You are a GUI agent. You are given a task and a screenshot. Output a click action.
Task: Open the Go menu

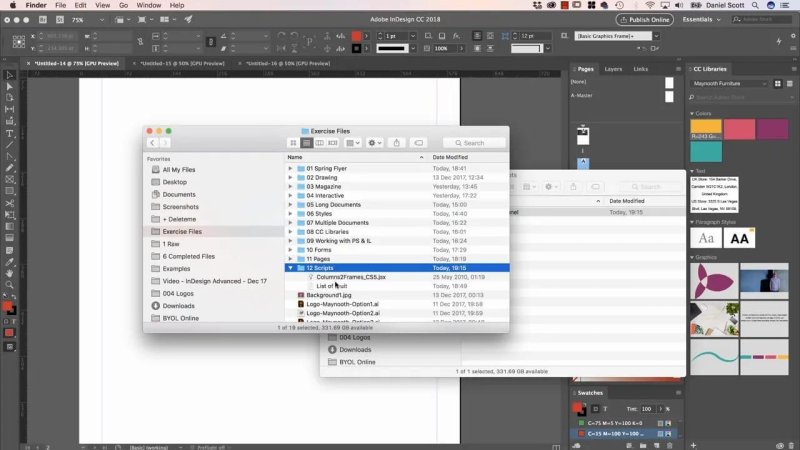[123, 5]
